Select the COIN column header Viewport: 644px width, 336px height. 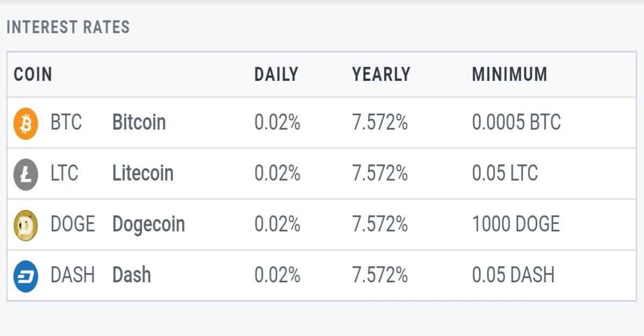[33, 74]
